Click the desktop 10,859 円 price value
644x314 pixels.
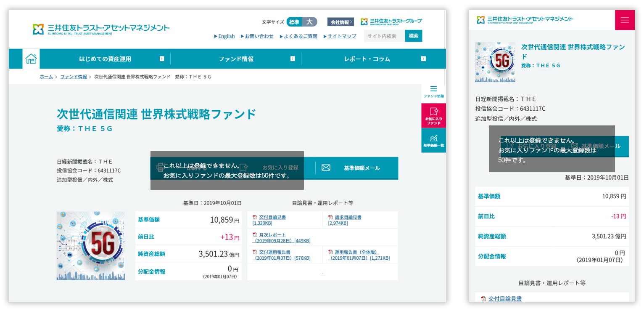224,220
